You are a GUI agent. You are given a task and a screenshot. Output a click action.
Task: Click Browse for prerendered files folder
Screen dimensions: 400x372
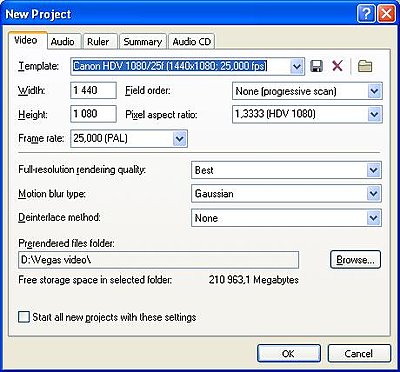355,259
